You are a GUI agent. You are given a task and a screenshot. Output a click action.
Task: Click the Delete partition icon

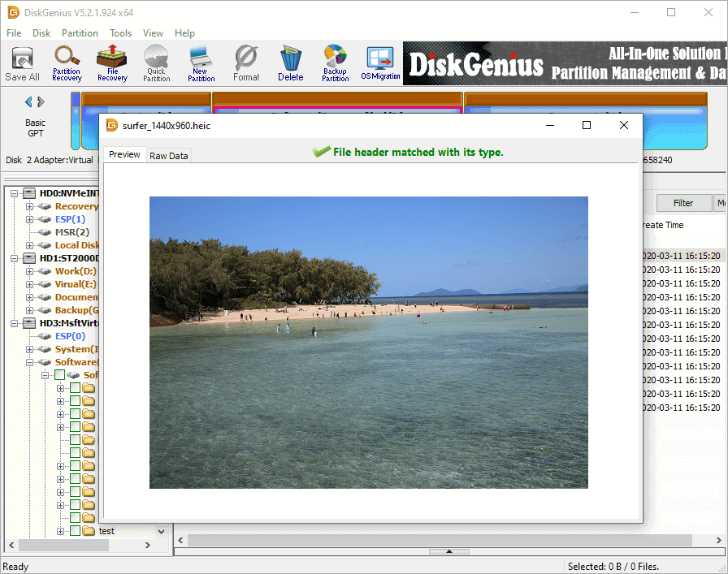tap(290, 63)
